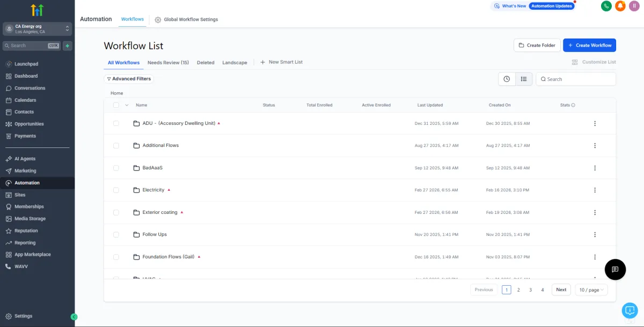644x327 pixels.
Task: Open Automation Updates badge
Action: click(x=552, y=6)
